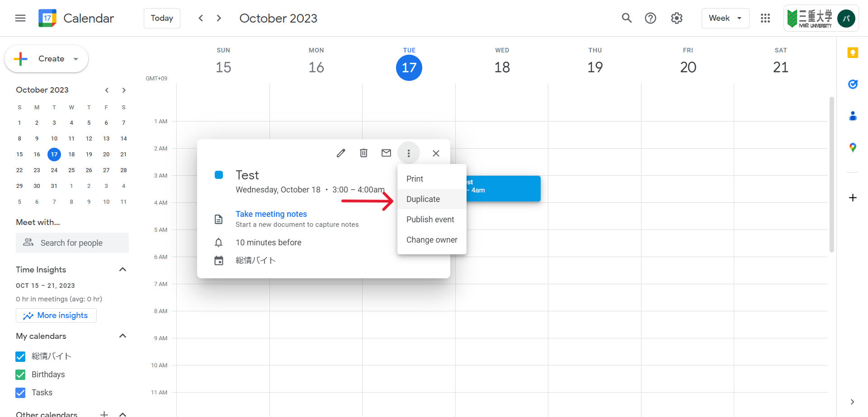The height and width of the screenshot is (417, 868).
Task: Search calendar with magnifier icon
Action: pos(627,18)
